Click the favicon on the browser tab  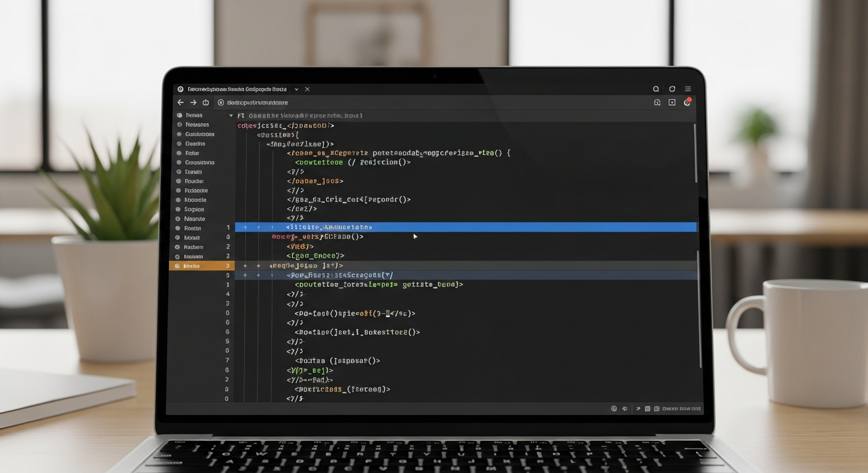(181, 89)
